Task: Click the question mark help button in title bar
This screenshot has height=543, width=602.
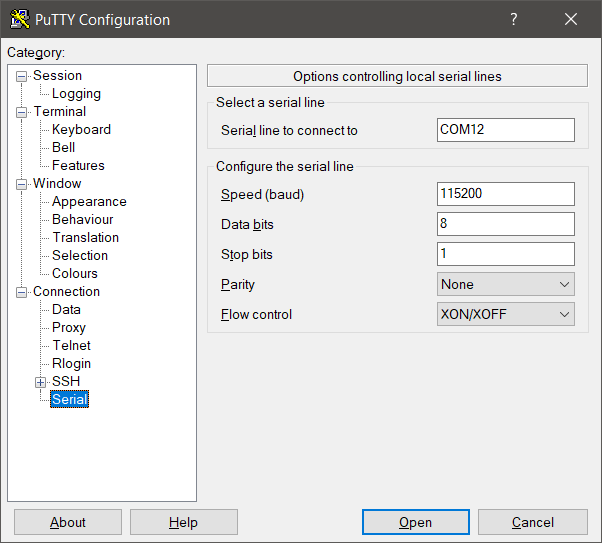Action: pyautogui.click(x=513, y=19)
